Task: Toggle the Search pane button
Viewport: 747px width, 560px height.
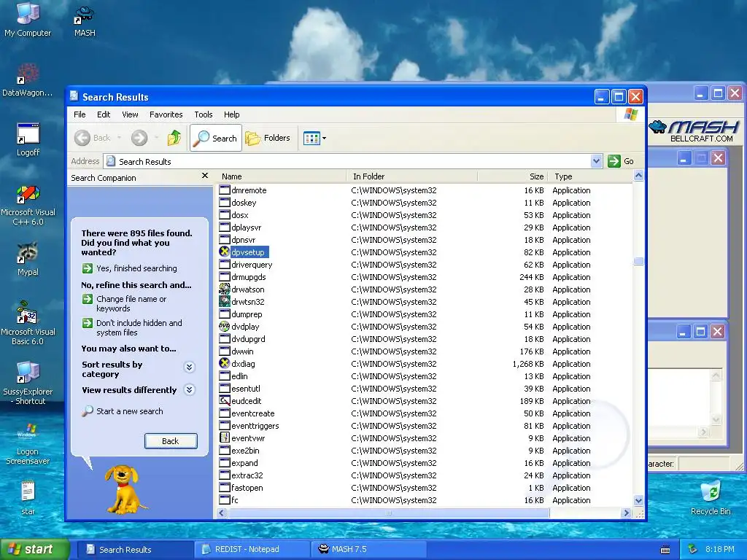Action: point(216,138)
